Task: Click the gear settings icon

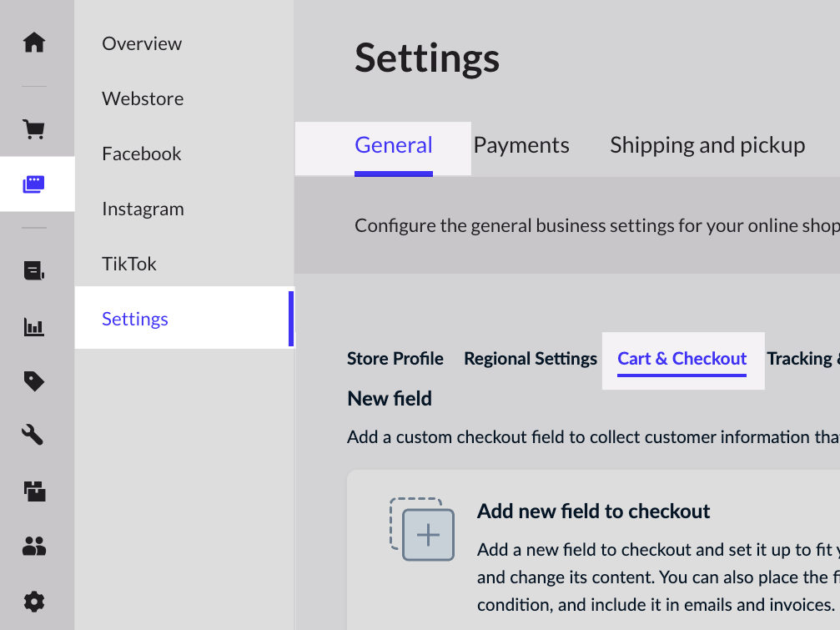Action: point(34,602)
